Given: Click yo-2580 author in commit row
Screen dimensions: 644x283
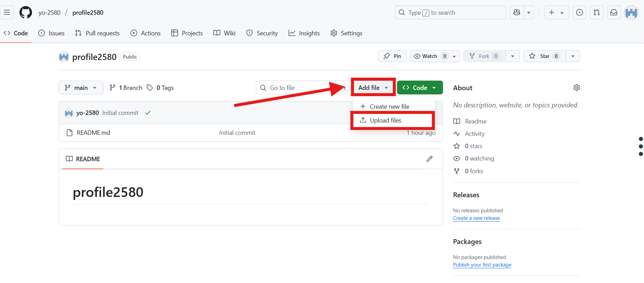Looking at the screenshot, I should coord(87,113).
